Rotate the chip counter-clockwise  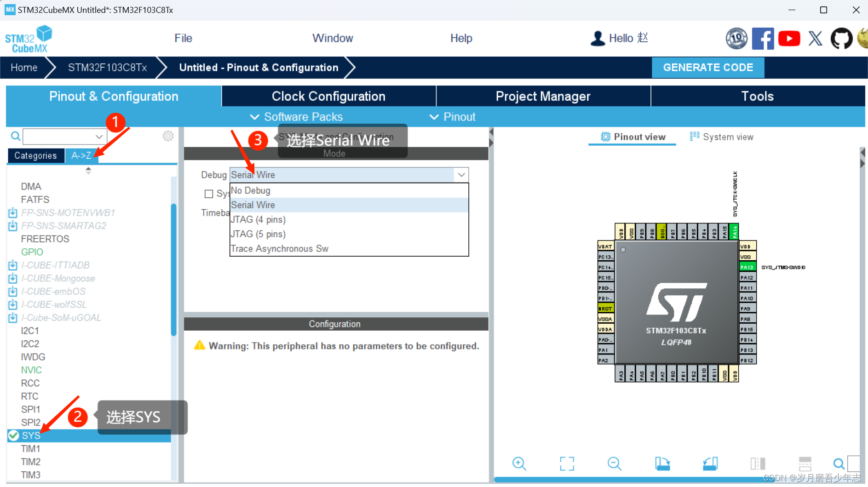coord(710,463)
